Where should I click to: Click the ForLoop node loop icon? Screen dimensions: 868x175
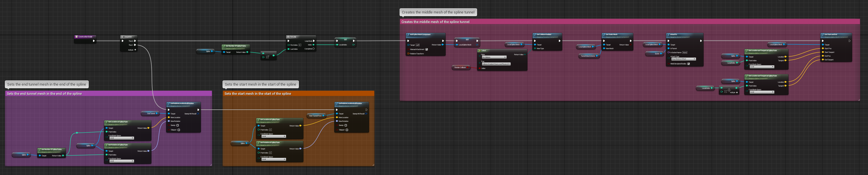tap(288, 37)
